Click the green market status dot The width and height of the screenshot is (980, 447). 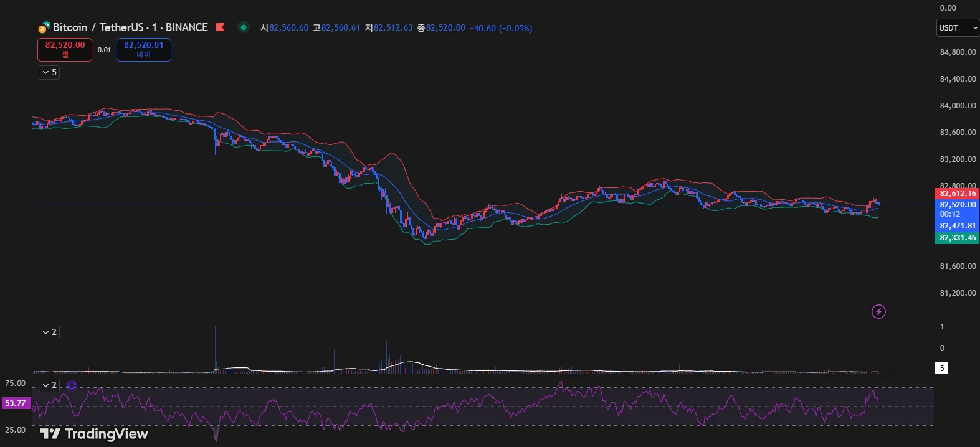[x=244, y=27]
